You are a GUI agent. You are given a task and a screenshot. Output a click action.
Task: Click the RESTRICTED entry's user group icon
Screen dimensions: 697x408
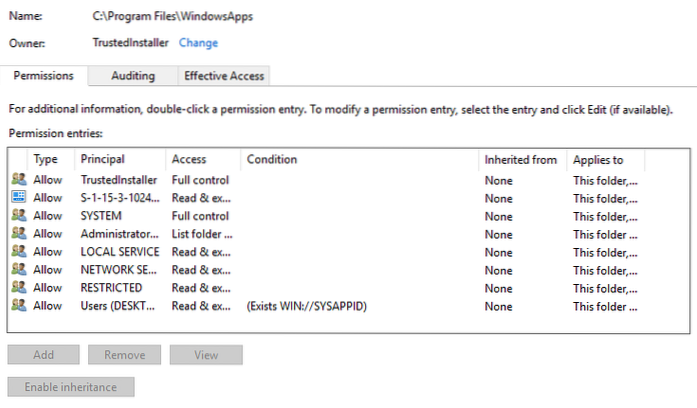18,288
